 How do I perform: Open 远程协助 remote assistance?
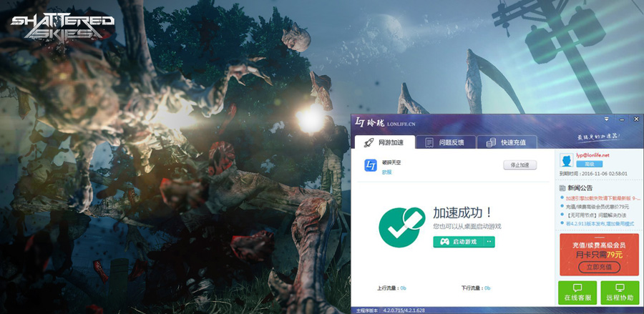pyautogui.click(x=620, y=293)
